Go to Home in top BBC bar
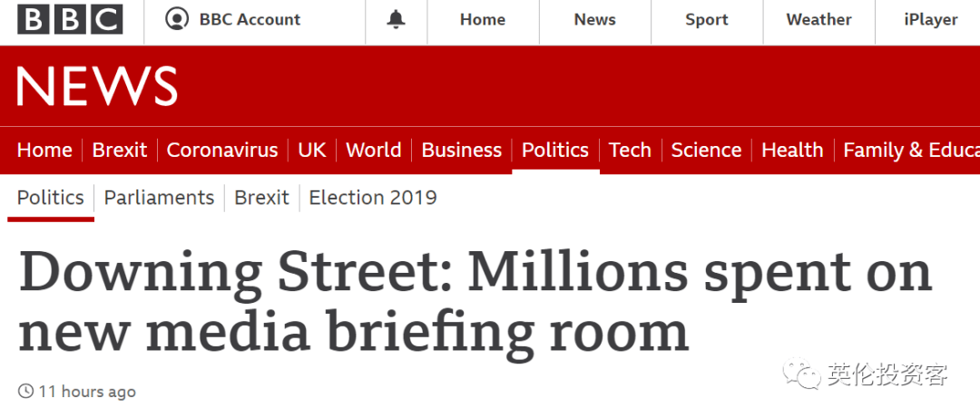Viewport: 980px width, 418px height. pos(483,20)
